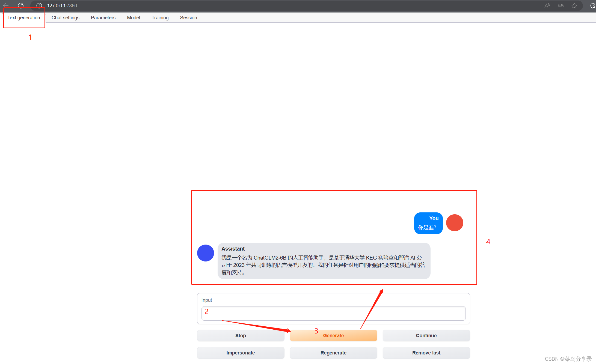Open the Chat settings tab

click(x=65, y=17)
